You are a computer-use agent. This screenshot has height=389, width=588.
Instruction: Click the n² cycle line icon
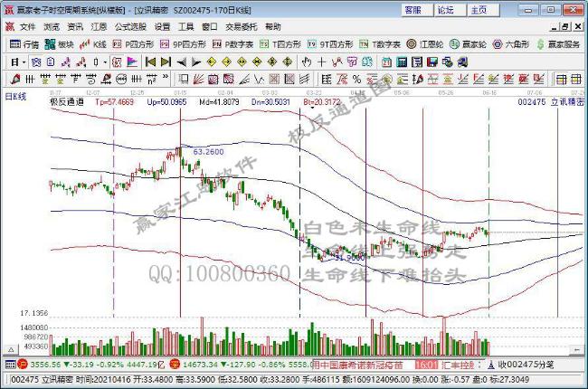151,79
